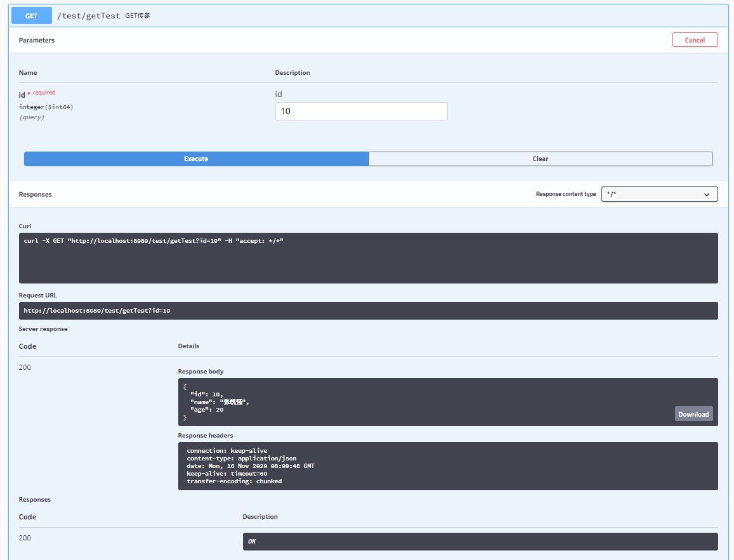Click the Parameters section heading

pos(37,40)
